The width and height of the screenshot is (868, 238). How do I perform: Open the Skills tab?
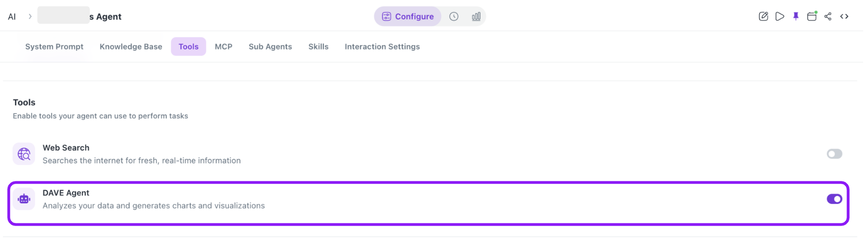pyautogui.click(x=318, y=47)
